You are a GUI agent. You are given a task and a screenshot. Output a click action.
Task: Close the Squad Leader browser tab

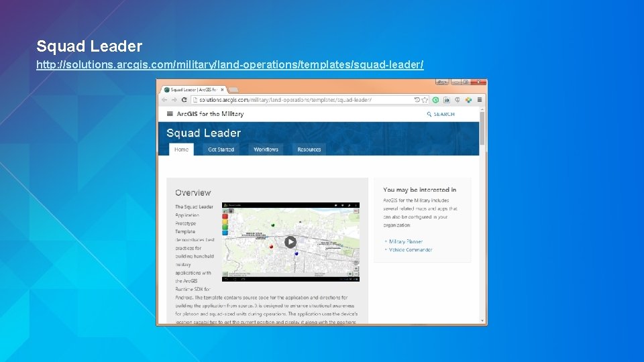point(222,89)
